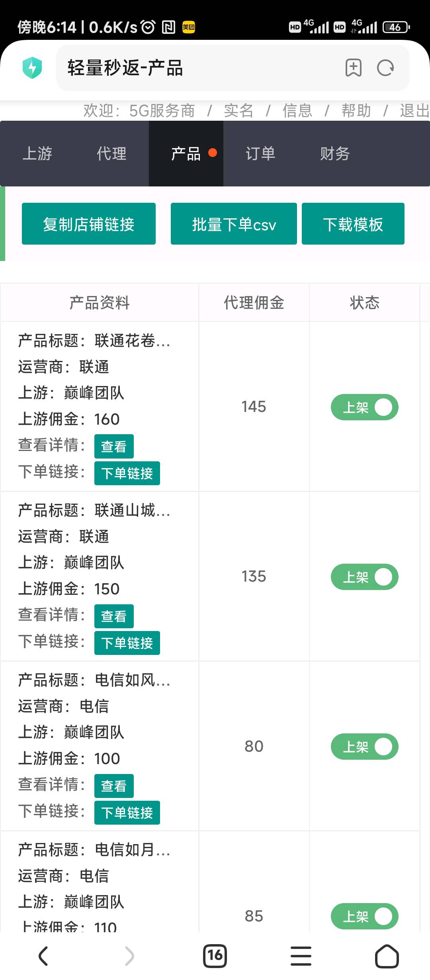The height and width of the screenshot is (980, 430).
Task: Open the 帮助 link in header
Action: pyautogui.click(x=356, y=111)
